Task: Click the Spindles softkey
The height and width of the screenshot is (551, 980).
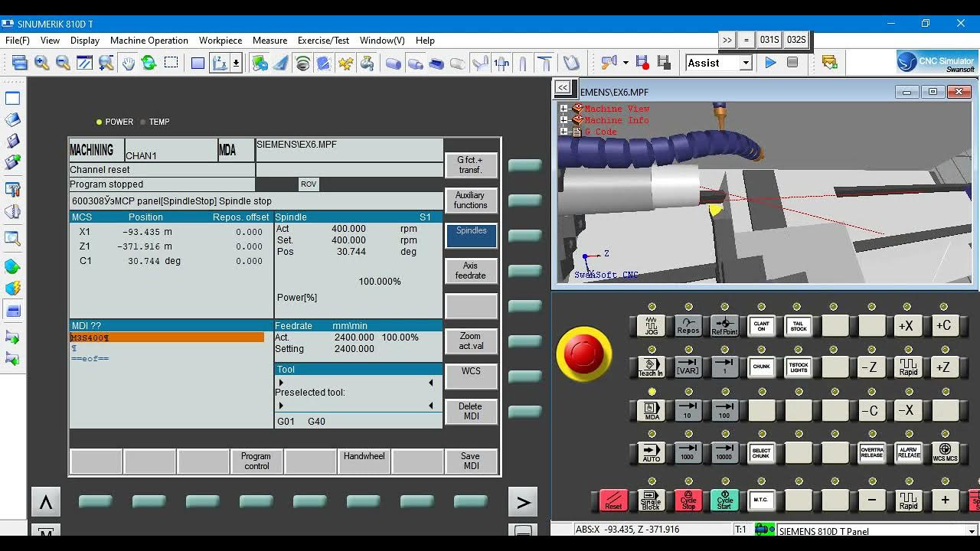Action: [472, 235]
